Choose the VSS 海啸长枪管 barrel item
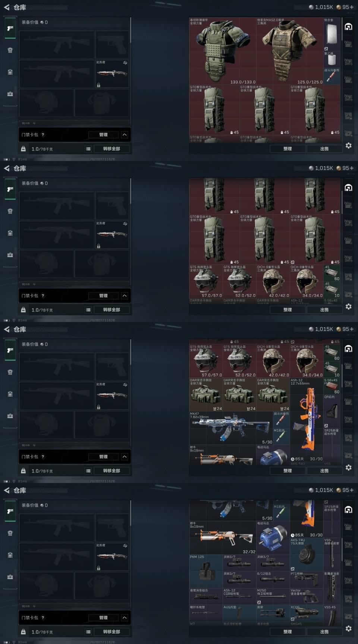Viewport: 358px width, 644px height. coord(332,555)
